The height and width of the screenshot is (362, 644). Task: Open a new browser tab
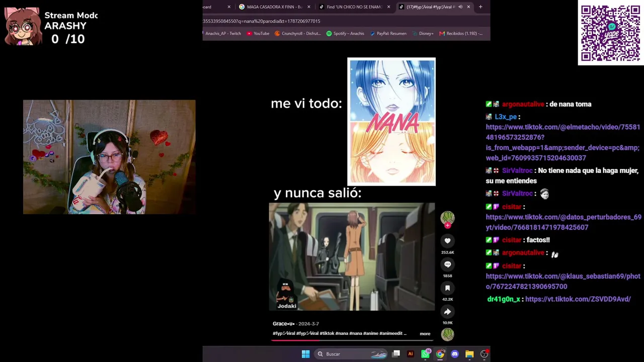point(480,7)
